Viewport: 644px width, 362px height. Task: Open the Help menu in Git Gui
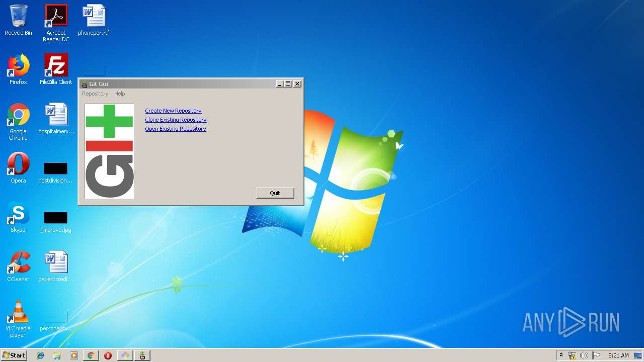[119, 94]
